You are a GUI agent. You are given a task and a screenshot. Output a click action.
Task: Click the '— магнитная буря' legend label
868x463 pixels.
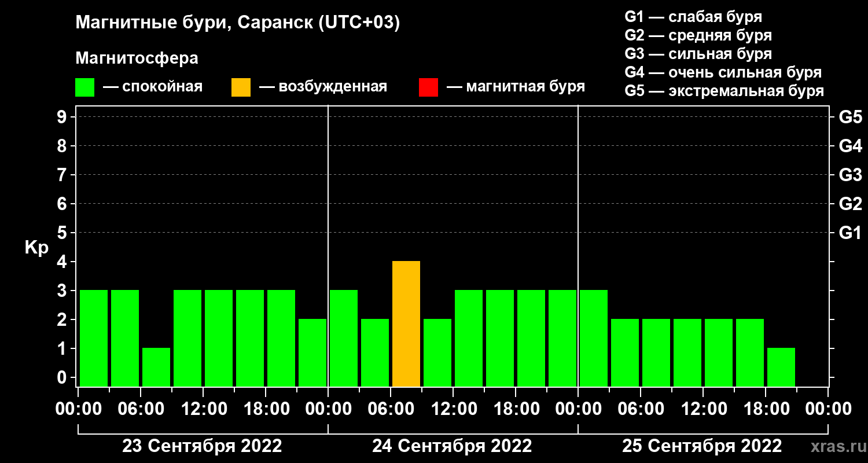[x=516, y=87]
